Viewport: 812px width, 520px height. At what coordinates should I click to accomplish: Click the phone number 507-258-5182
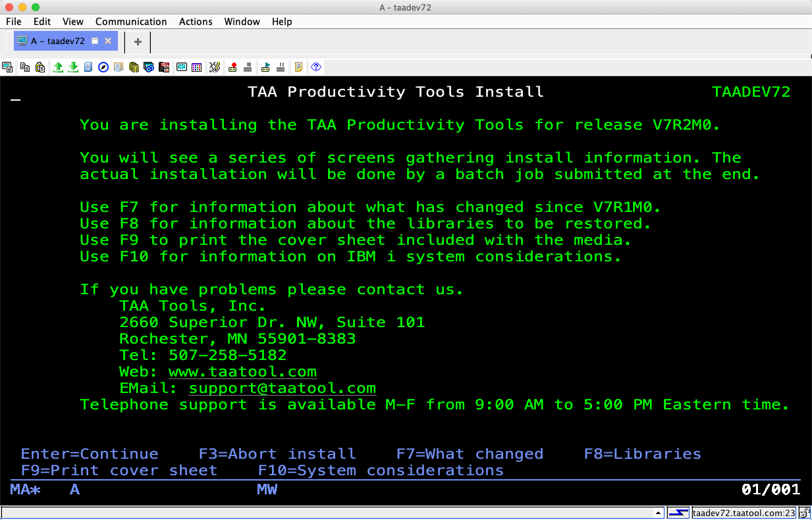click(228, 355)
